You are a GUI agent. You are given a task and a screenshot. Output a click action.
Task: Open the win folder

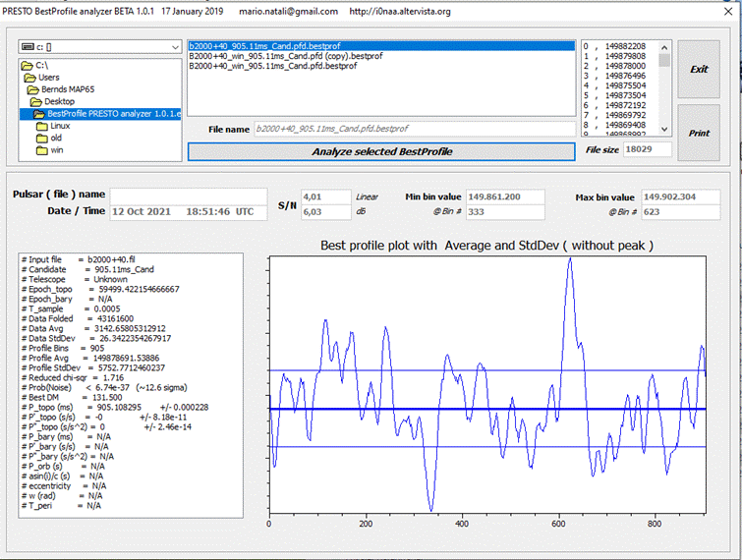point(50,150)
